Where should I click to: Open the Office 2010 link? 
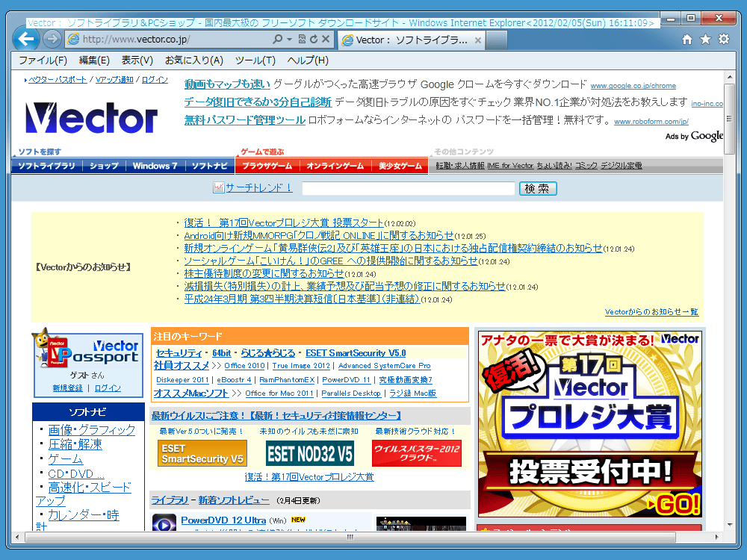[x=244, y=366]
